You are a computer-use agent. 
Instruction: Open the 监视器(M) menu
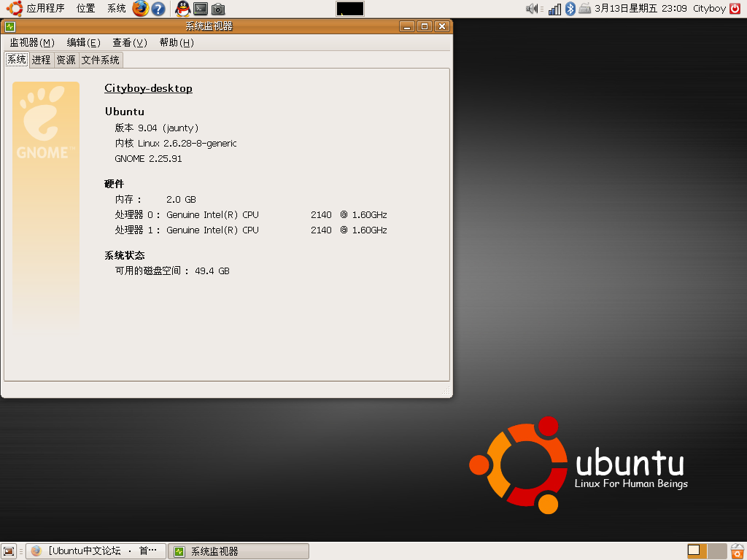(x=32, y=43)
